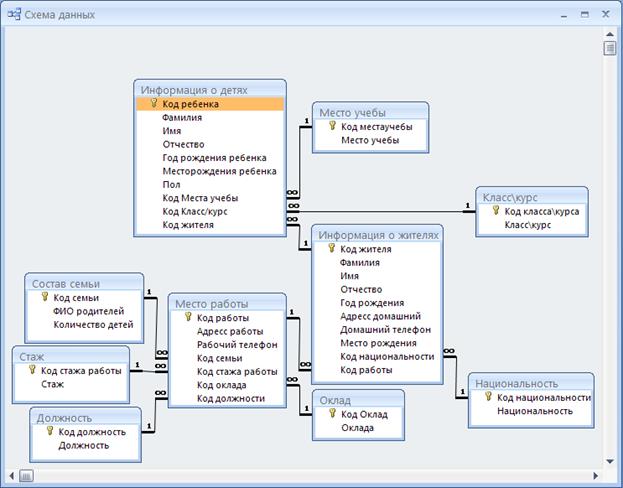Click the key icon next to Код национальности

[487, 397]
